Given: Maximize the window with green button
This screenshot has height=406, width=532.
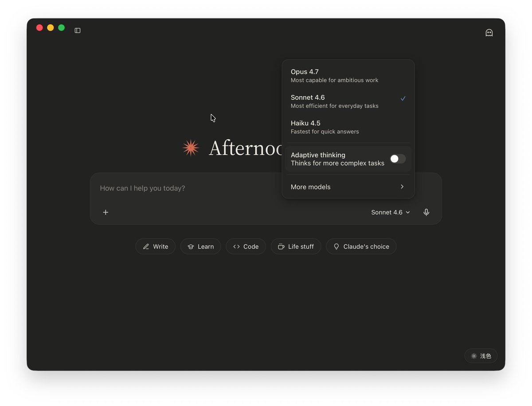Looking at the screenshot, I should [x=61, y=27].
